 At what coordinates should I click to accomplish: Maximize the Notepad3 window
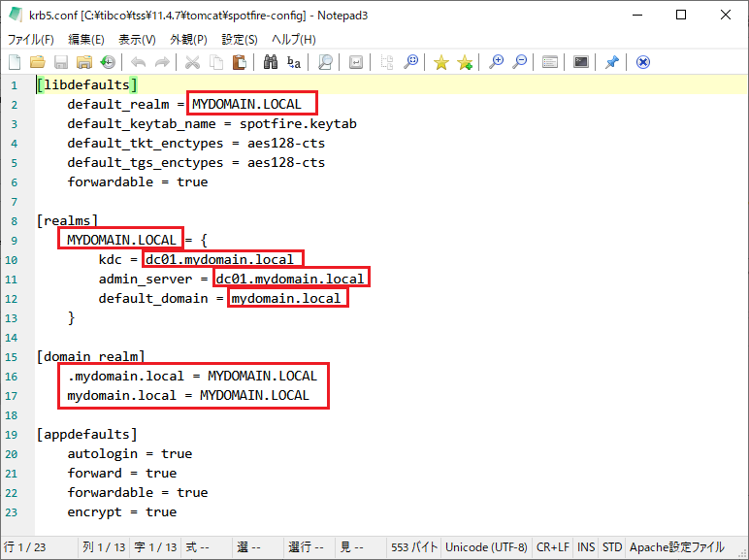click(x=681, y=15)
